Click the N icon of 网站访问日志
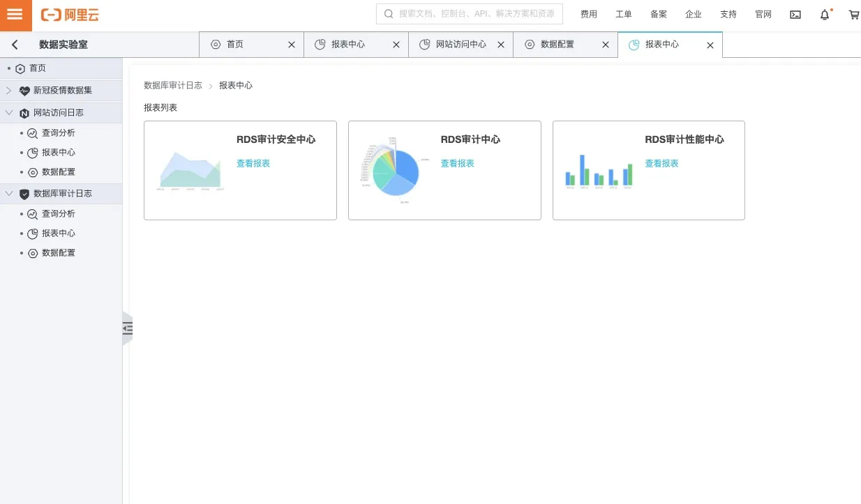The width and height of the screenshot is (861, 504). pos(24,113)
